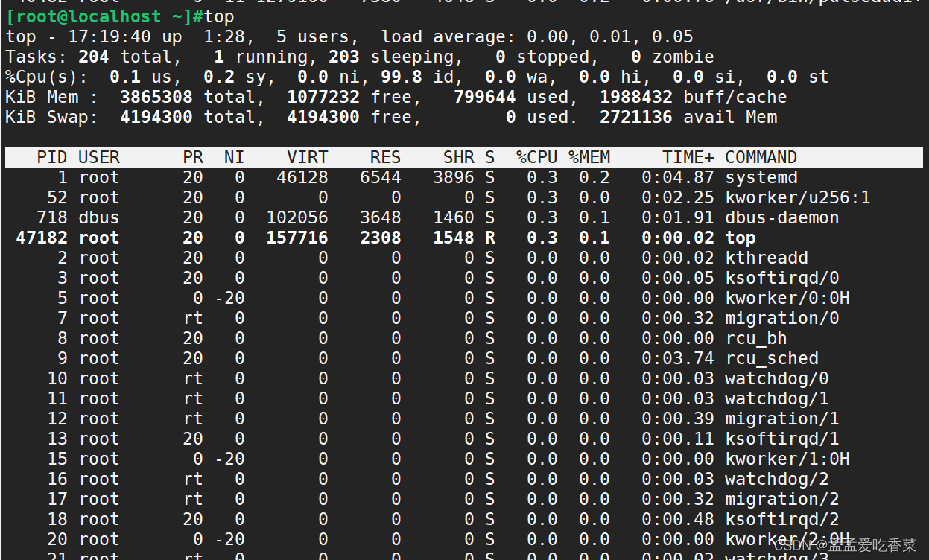Select the kworker/1:0H command name

(787, 459)
